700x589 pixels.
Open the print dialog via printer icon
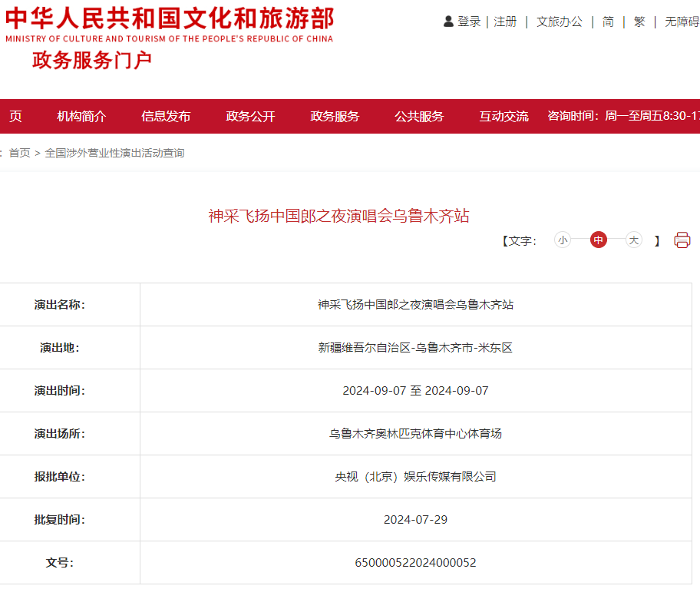[x=682, y=240]
